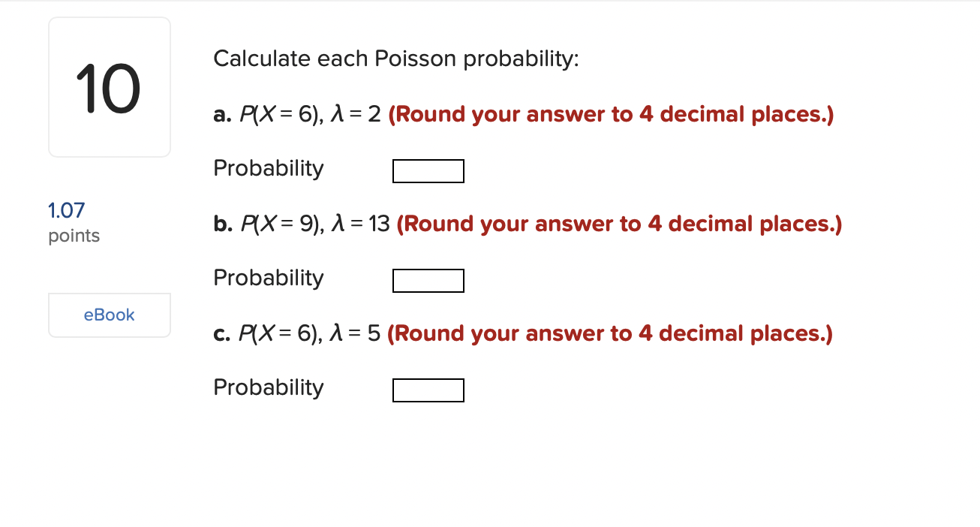This screenshot has width=980, height=527.
Task: Click the probability input box for part c
Action: tap(428, 390)
